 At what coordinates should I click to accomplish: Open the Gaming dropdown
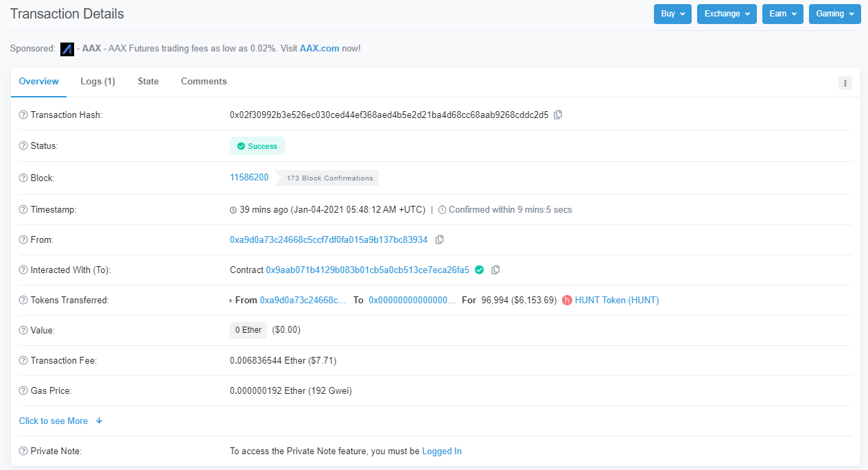coord(835,14)
